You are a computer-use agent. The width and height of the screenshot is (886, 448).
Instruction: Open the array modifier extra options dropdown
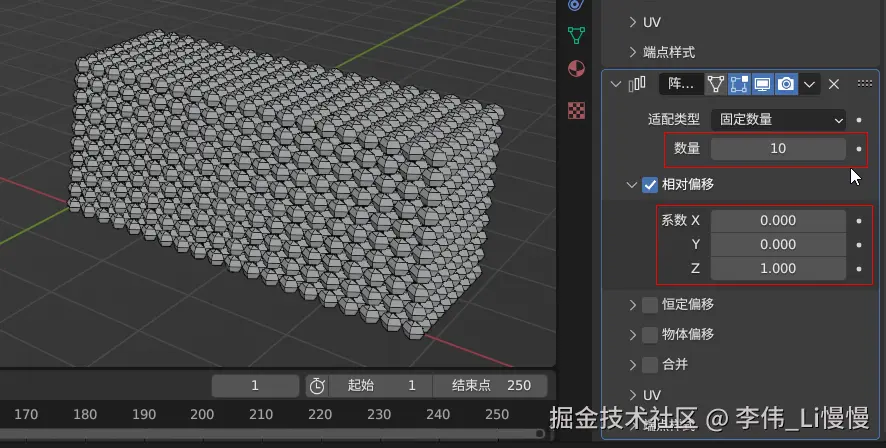point(809,84)
